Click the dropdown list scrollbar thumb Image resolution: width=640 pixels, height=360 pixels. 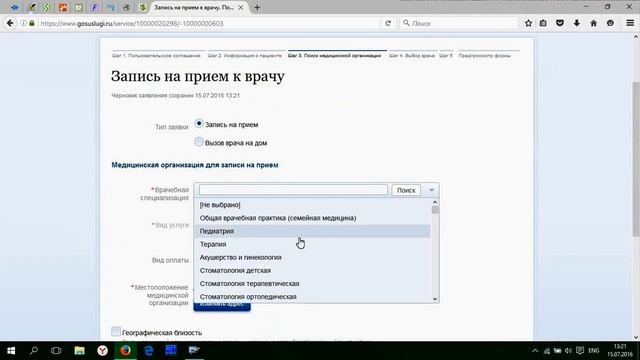[435, 210]
